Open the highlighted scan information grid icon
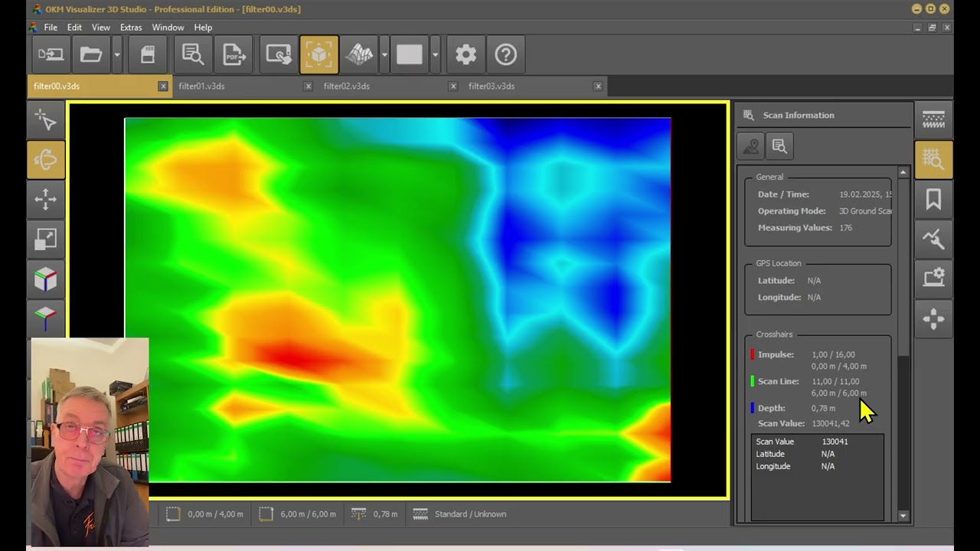Viewport: 980px width, 551px height. (x=933, y=160)
